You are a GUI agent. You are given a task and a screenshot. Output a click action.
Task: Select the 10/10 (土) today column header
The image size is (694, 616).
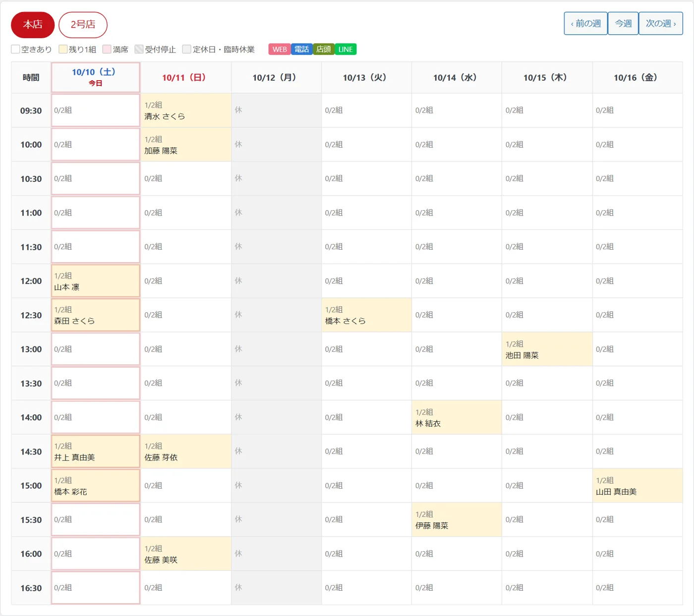coord(96,77)
